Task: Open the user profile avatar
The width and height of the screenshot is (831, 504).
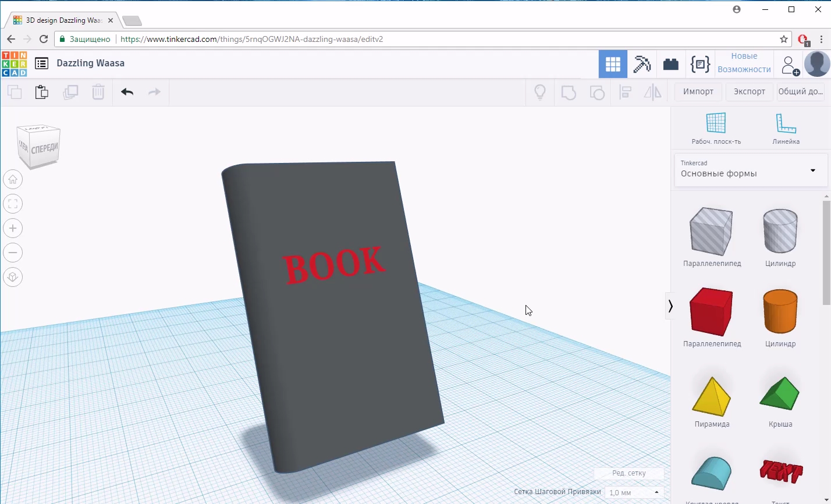Action: [816, 64]
